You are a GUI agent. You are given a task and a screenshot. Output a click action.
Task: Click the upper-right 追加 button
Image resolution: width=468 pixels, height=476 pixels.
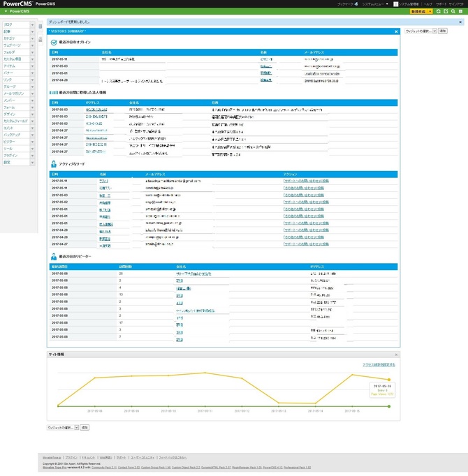pos(442,31)
